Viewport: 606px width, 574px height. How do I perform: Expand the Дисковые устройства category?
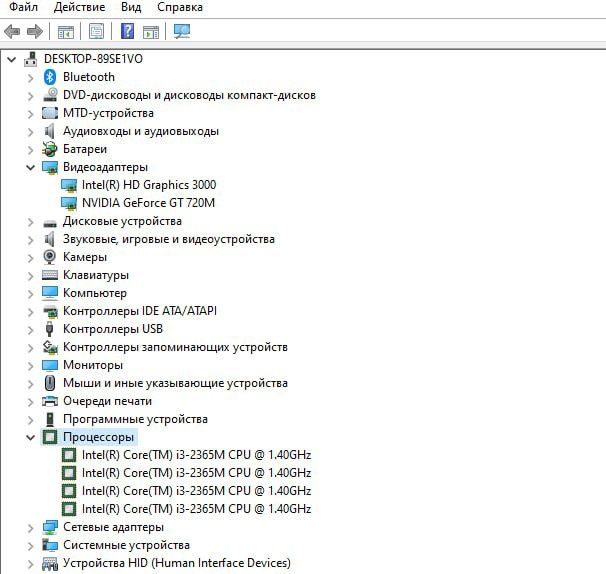(x=31, y=222)
